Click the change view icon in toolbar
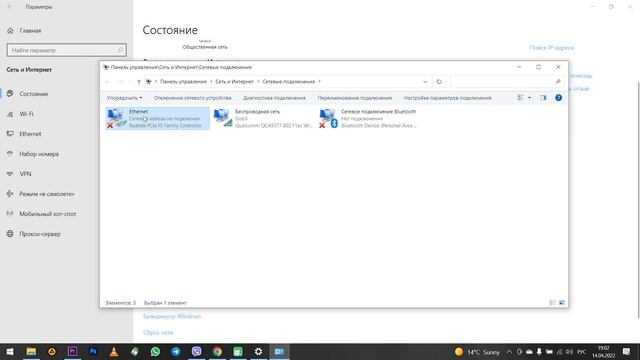The image size is (640, 360). pyautogui.click(x=520, y=98)
